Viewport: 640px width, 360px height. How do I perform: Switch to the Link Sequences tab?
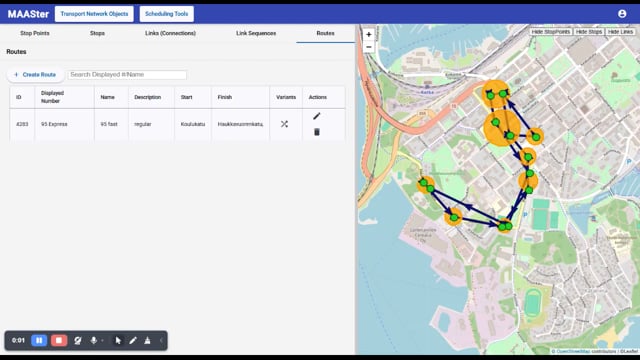[x=256, y=33]
